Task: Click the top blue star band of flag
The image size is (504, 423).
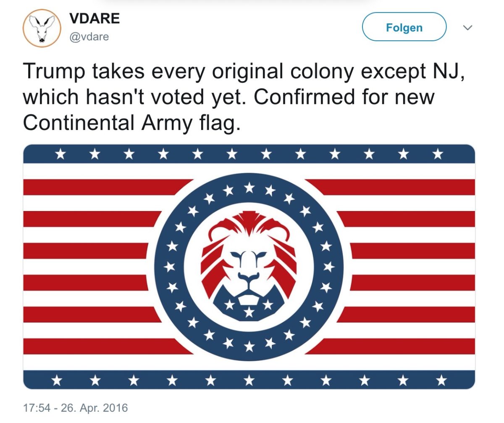Action: click(x=249, y=154)
